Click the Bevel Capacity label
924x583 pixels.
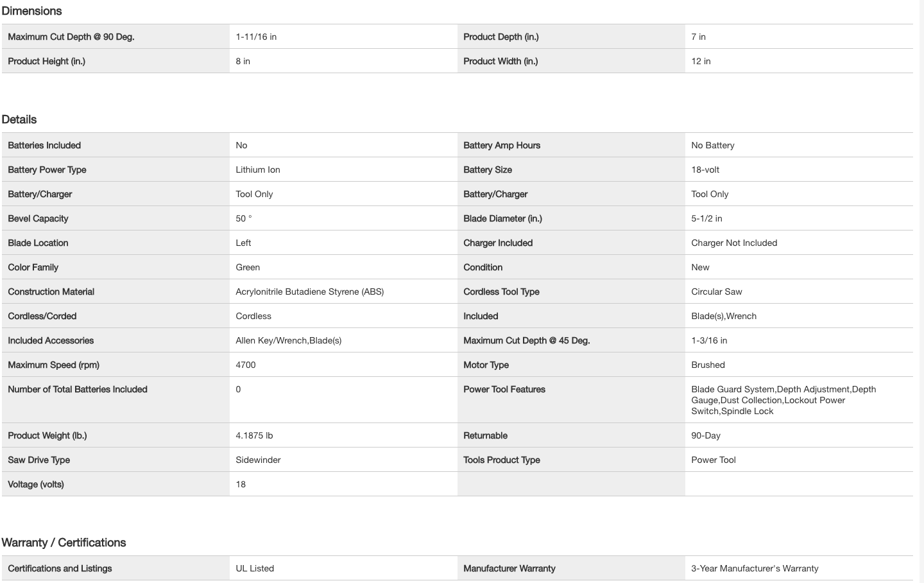click(38, 218)
